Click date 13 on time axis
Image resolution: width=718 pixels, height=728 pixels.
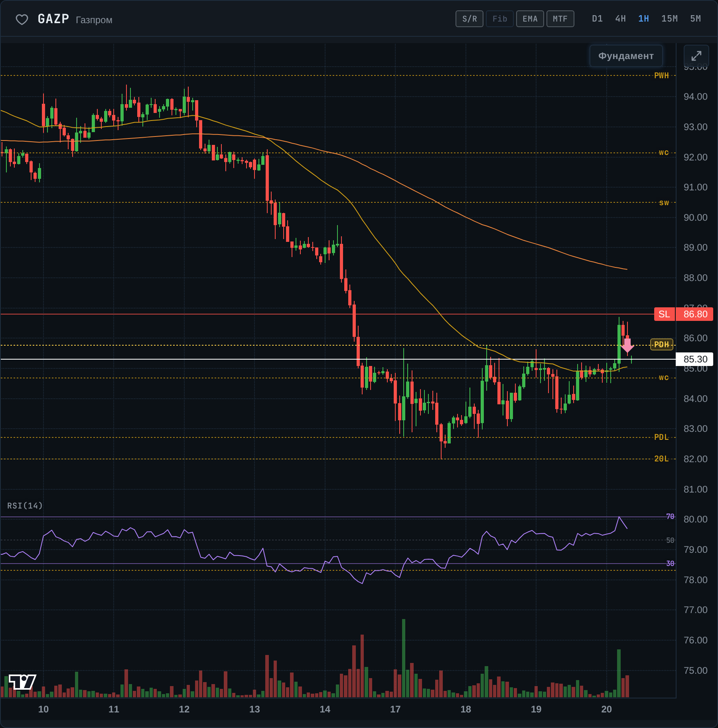coord(254,709)
